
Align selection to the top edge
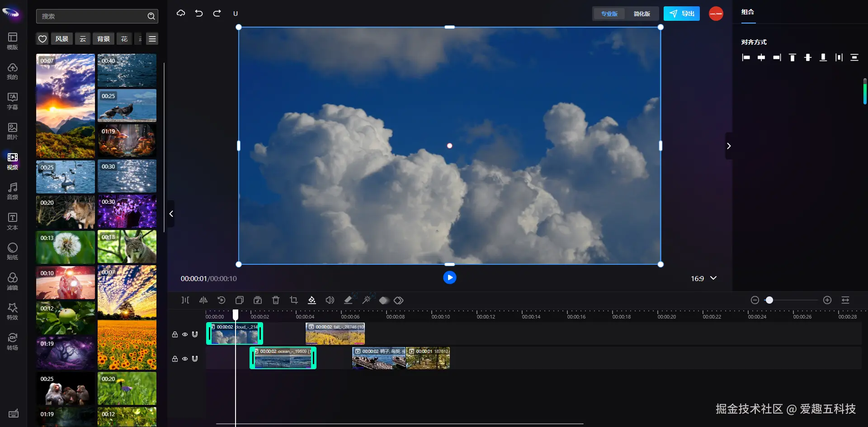pyautogui.click(x=793, y=57)
